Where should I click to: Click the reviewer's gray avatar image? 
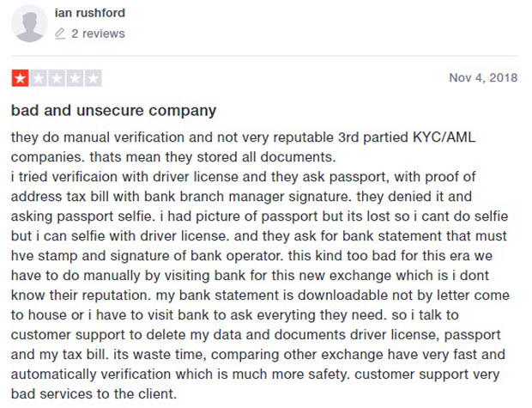[30, 23]
